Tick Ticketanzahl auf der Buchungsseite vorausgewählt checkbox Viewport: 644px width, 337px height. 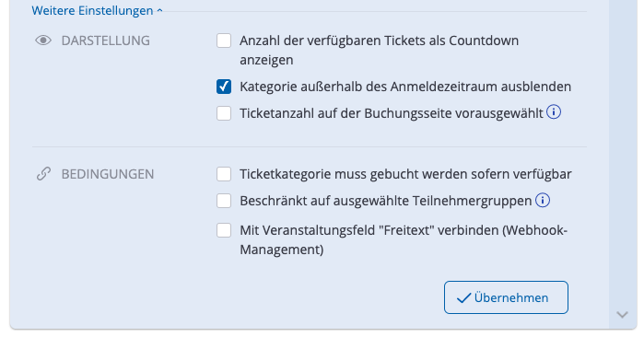[x=224, y=113]
